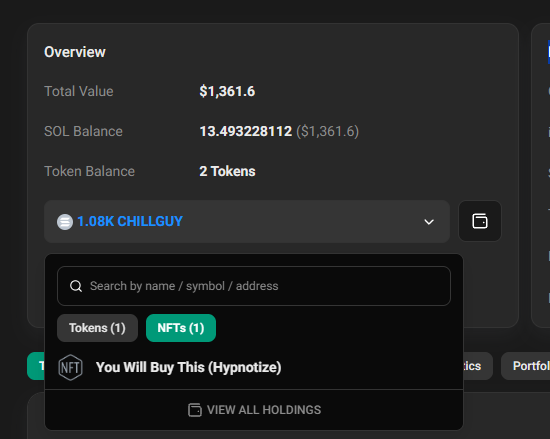Click the 2 Tokens balance text
This screenshot has width=550, height=439.
click(227, 171)
